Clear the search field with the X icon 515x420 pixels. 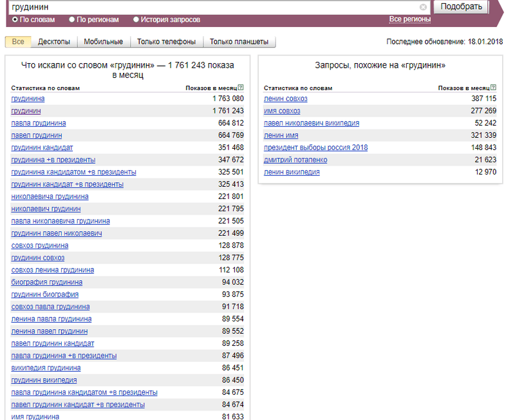423,7
